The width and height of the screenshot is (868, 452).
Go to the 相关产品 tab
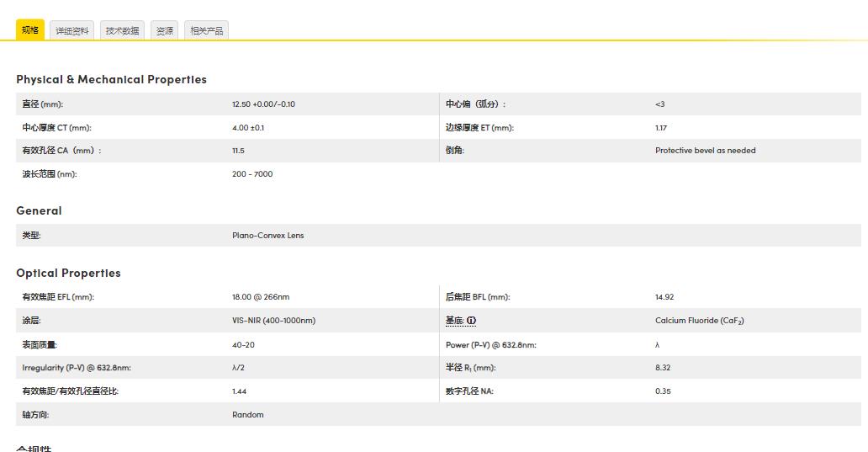tap(206, 31)
